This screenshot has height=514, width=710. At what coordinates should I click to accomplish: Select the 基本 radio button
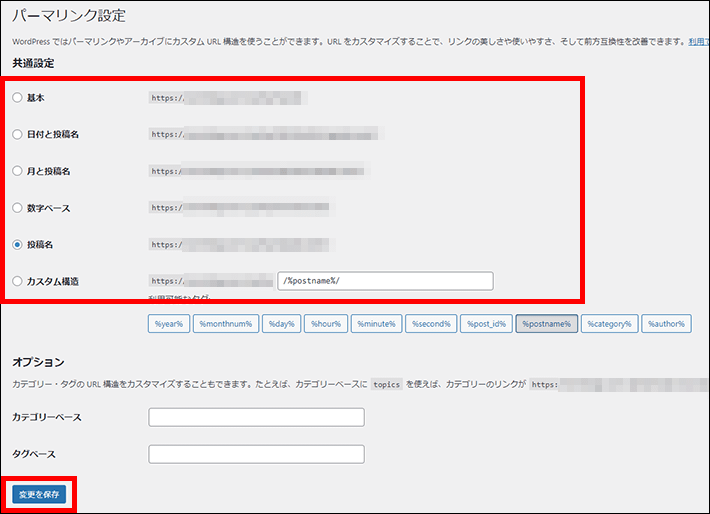pyautogui.click(x=17, y=97)
